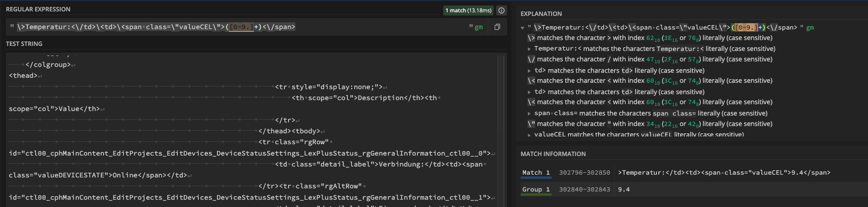Select the "Group 1" label
868x207 pixels.
[x=536, y=189]
